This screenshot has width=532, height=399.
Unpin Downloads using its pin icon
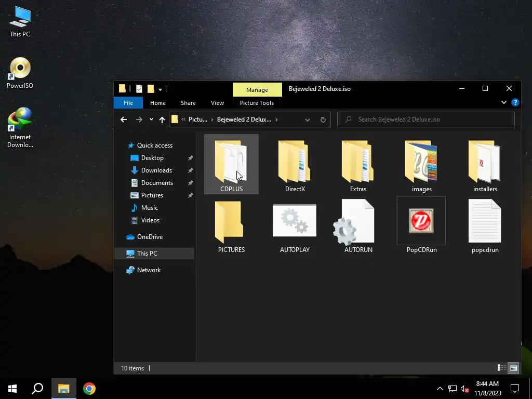pos(190,170)
